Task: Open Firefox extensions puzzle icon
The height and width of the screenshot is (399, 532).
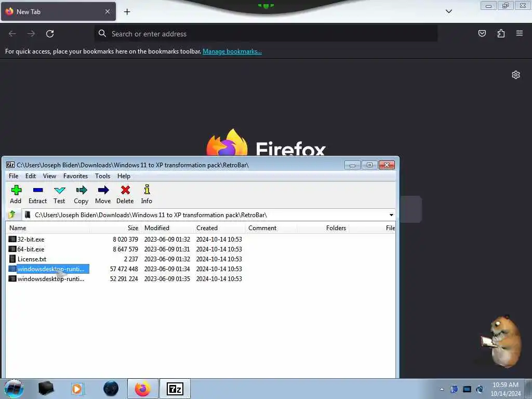Action: (501, 33)
